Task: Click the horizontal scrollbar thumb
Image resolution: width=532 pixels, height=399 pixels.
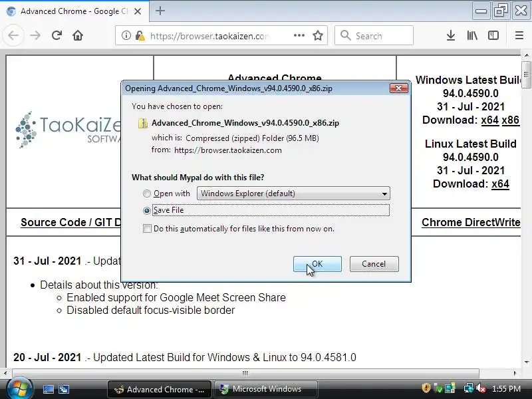Action: pos(245,373)
